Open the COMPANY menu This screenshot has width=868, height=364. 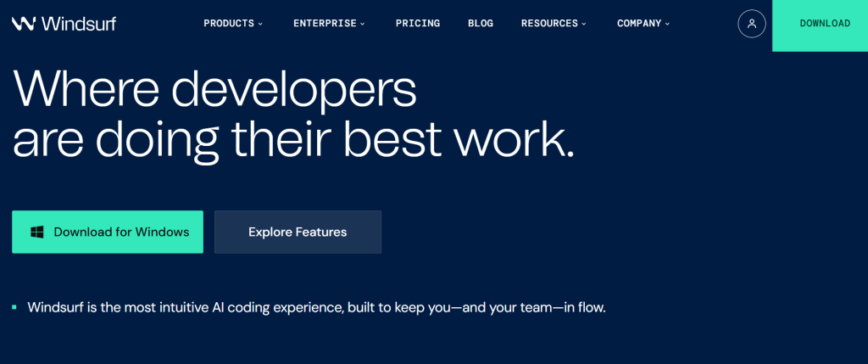(x=639, y=24)
